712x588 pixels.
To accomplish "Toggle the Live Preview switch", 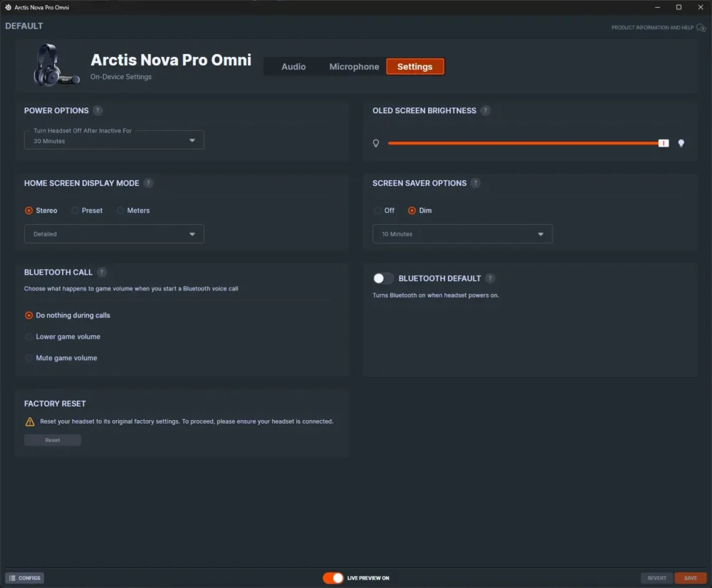I will pos(333,578).
